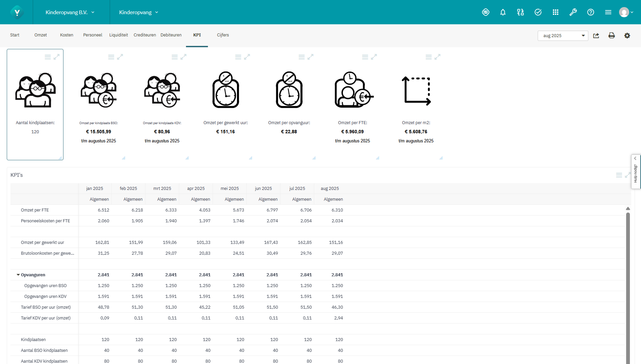Open the Liquiditeit tab
This screenshot has width=641, height=364.
[118, 35]
